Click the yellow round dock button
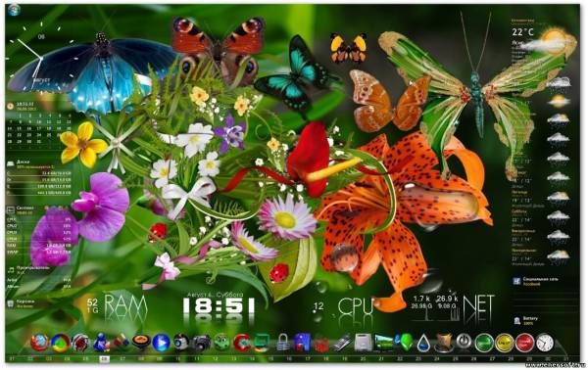The width and height of the screenshot is (588, 370). pyautogui.click(x=505, y=343)
